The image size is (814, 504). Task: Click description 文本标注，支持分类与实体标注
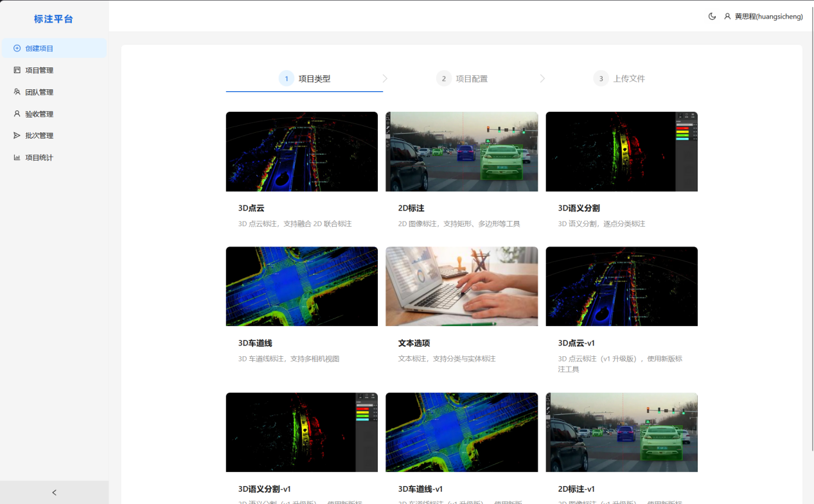coord(447,359)
